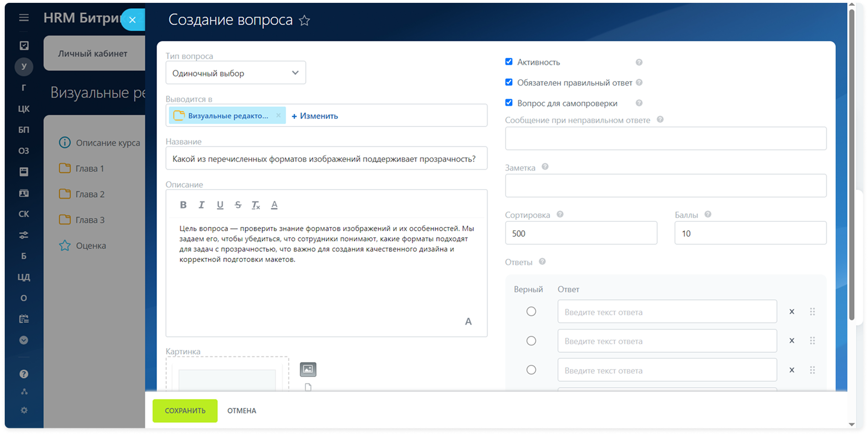Screen dimensions: 868x435
Task: Grab the second answer drag handle
Action: click(813, 341)
